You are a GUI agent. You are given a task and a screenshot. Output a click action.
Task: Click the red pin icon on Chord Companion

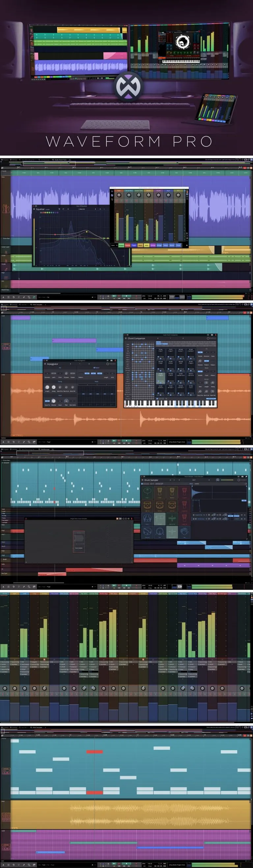pyautogui.click(x=215, y=335)
